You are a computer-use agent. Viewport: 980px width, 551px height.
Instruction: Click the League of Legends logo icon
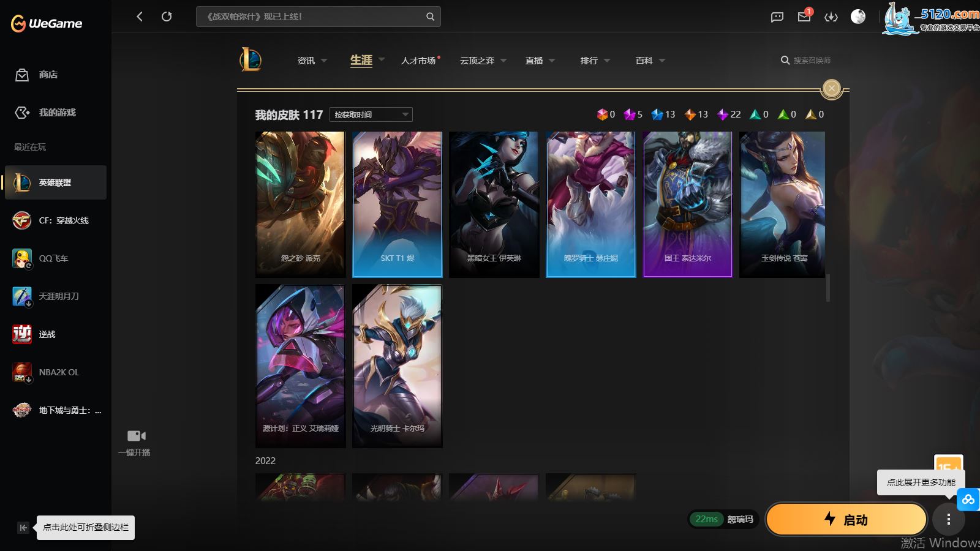point(251,60)
